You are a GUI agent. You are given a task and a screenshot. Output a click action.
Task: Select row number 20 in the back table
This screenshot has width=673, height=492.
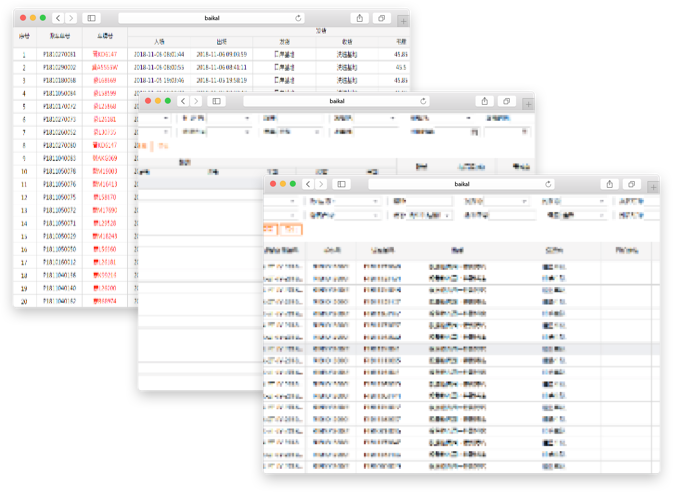click(23, 301)
